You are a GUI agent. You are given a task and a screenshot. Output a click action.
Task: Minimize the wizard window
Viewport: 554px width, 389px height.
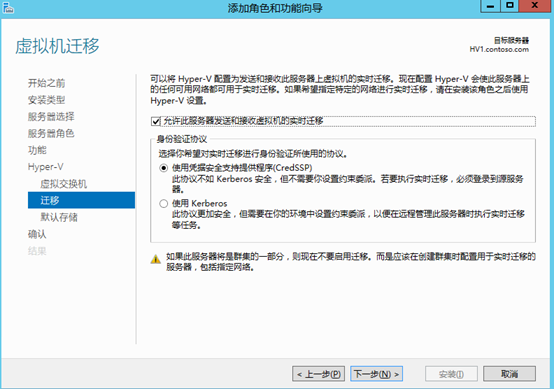tap(490, 6)
